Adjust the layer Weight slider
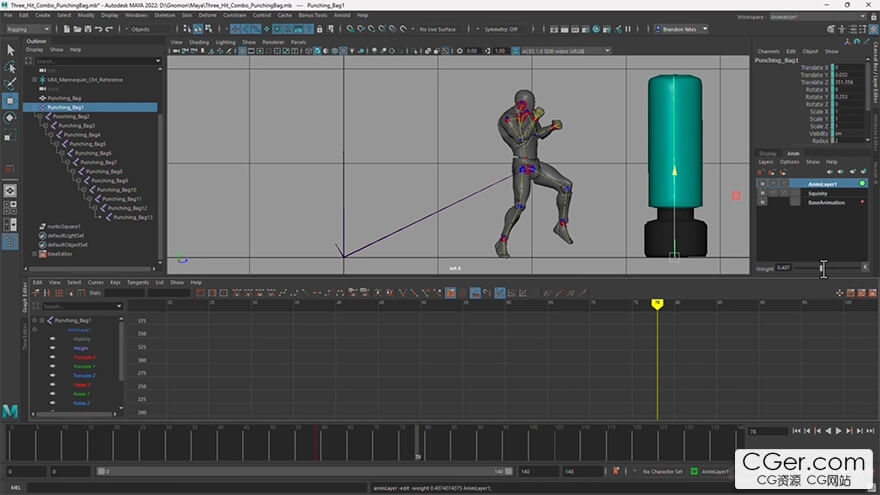 (822, 268)
